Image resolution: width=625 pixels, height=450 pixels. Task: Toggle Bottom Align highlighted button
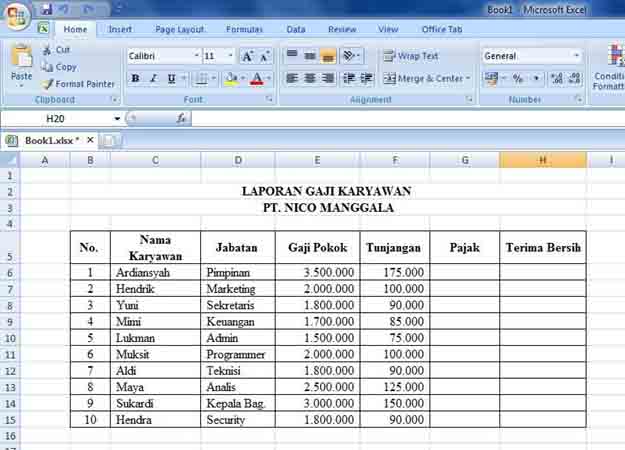tap(328, 56)
